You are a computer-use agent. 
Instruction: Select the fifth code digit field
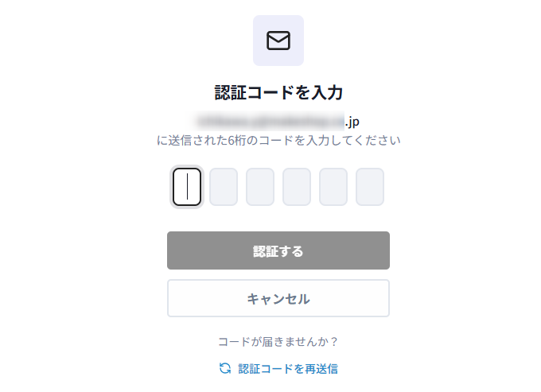[333, 187]
